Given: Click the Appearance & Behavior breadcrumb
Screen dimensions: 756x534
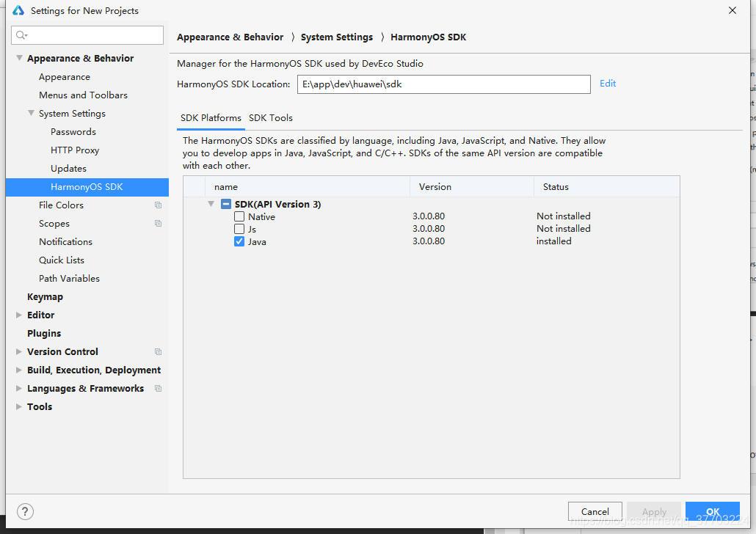Looking at the screenshot, I should click(x=230, y=37).
